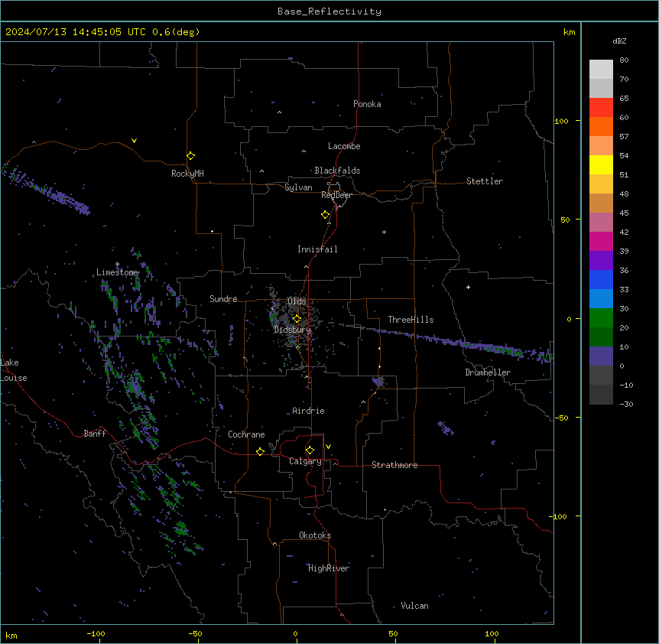Image resolution: width=659 pixels, height=644 pixels.
Task: Click the Drumheller label
Action: click(488, 372)
